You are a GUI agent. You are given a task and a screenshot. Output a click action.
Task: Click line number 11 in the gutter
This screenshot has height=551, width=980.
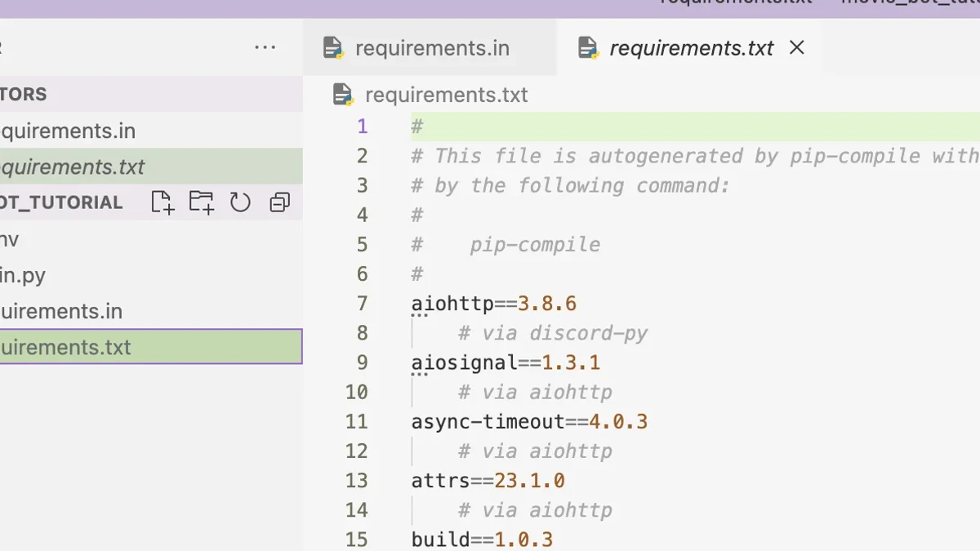click(x=357, y=421)
